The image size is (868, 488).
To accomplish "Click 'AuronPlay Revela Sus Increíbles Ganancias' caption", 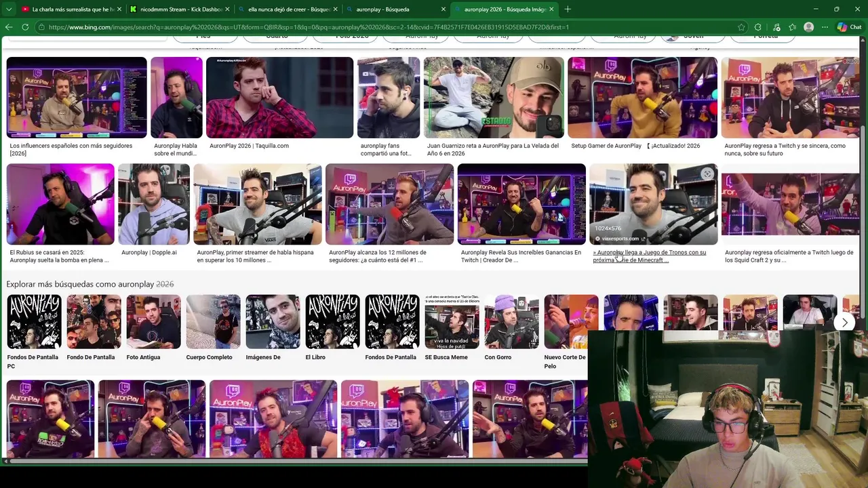I will [521, 256].
